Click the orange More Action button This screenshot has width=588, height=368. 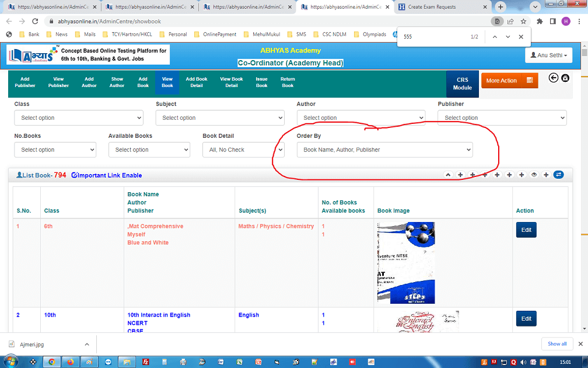click(509, 81)
